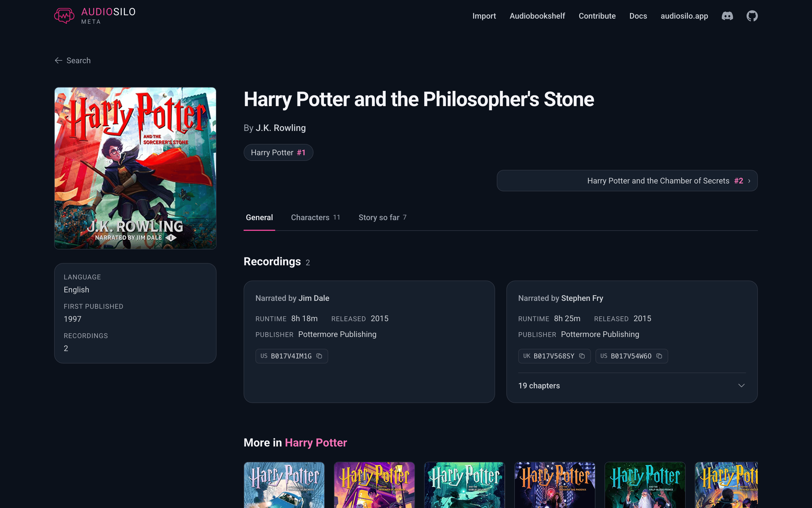Open the Docs page

pos(638,16)
